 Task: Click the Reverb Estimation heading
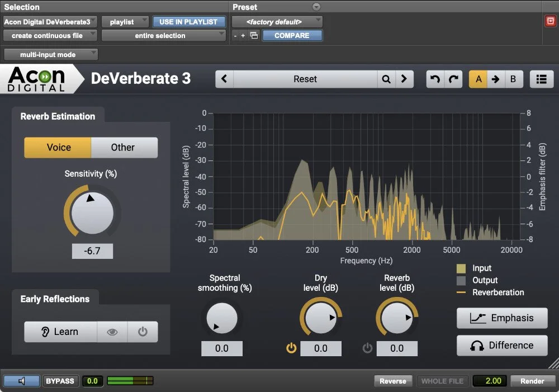click(58, 116)
